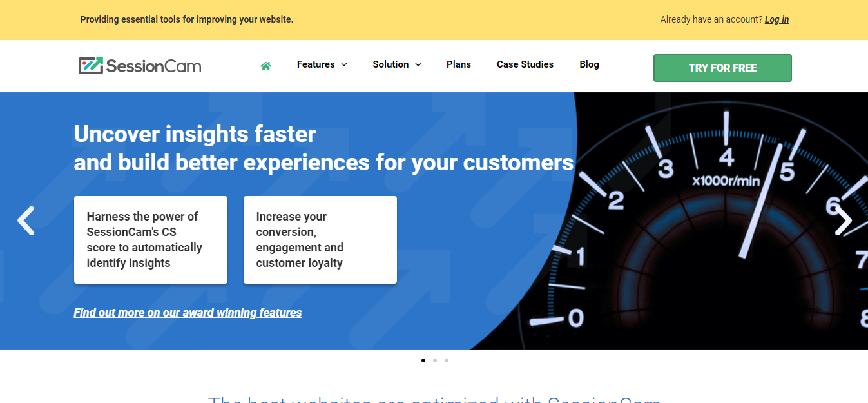This screenshot has height=403, width=868.
Task: Select the 'Increase your conversion' card
Action: pyautogui.click(x=320, y=240)
